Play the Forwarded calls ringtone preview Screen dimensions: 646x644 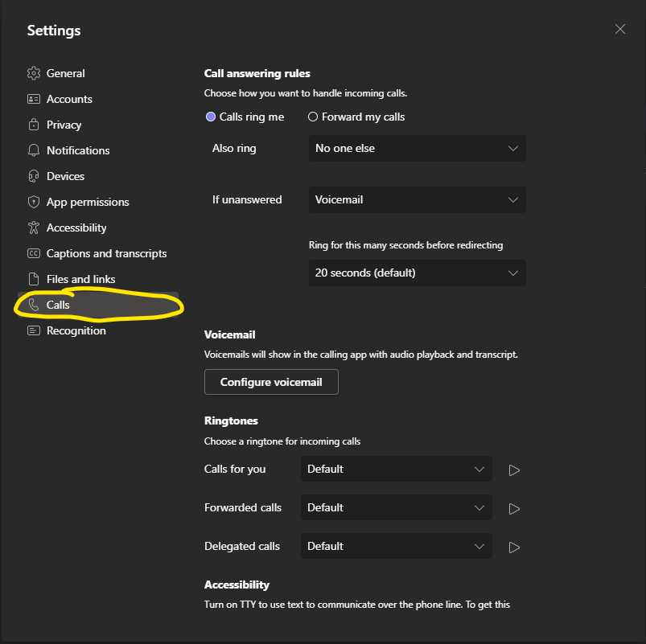tap(514, 509)
